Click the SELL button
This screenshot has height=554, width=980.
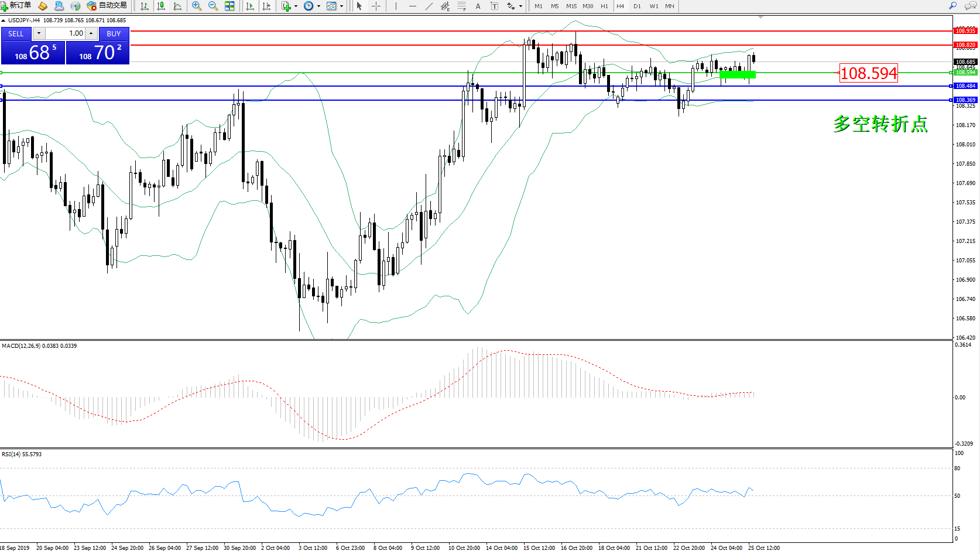coord(16,33)
